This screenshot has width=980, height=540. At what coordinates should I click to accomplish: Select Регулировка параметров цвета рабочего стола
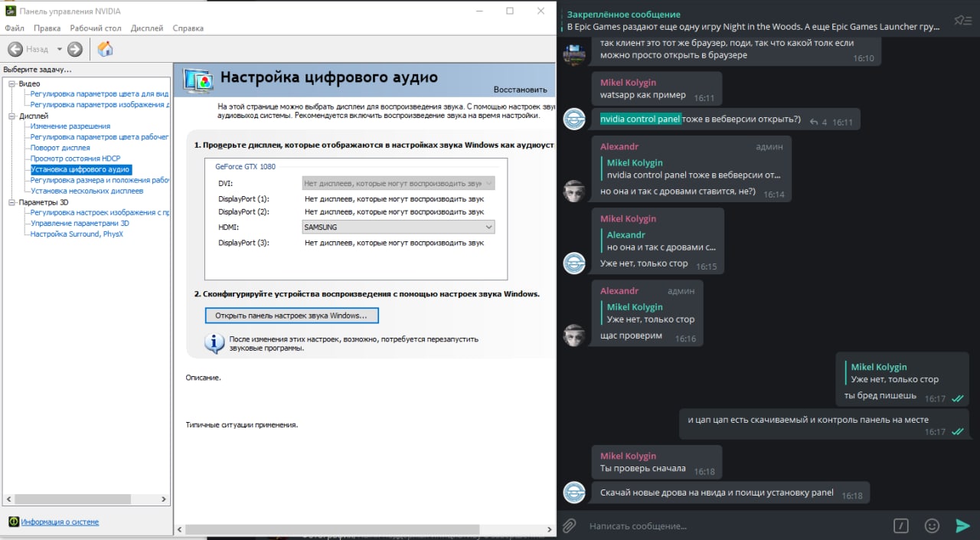pos(100,136)
